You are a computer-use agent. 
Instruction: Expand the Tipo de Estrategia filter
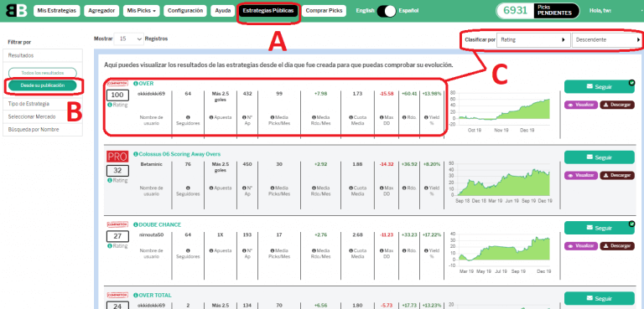coord(43,104)
